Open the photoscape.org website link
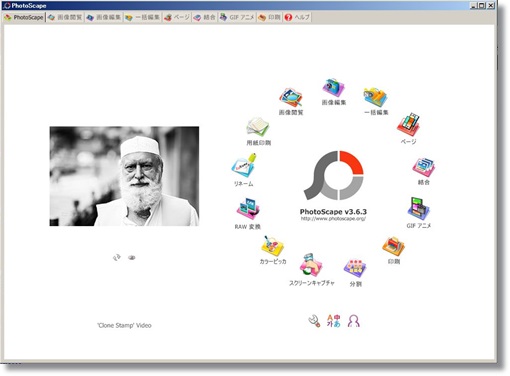 [333, 219]
